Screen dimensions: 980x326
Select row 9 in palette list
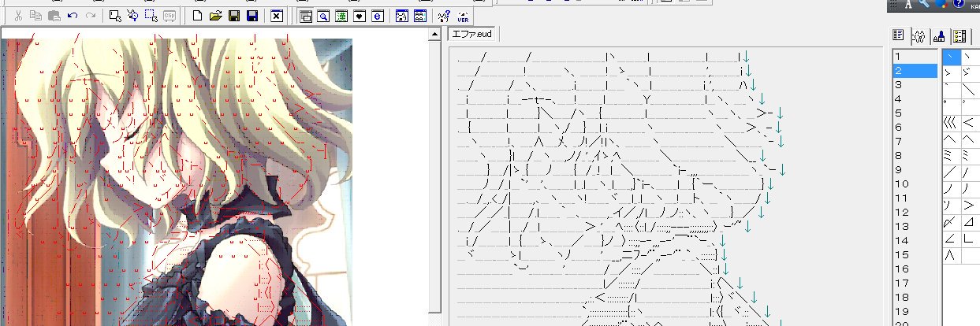[915, 169]
